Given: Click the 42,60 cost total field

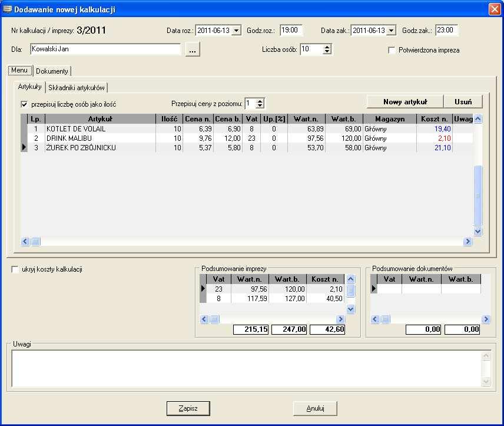Looking at the screenshot, I should coord(327,329).
